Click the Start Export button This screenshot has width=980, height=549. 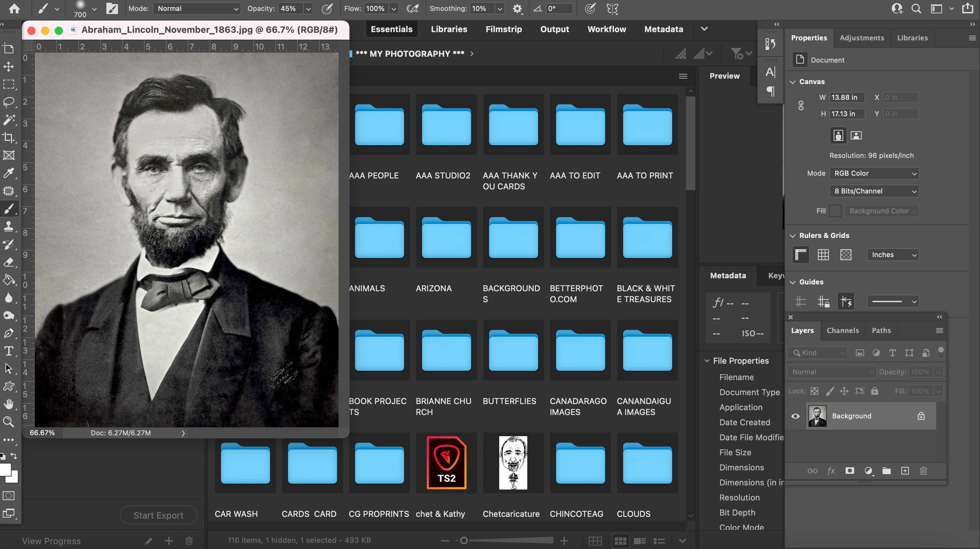(158, 515)
